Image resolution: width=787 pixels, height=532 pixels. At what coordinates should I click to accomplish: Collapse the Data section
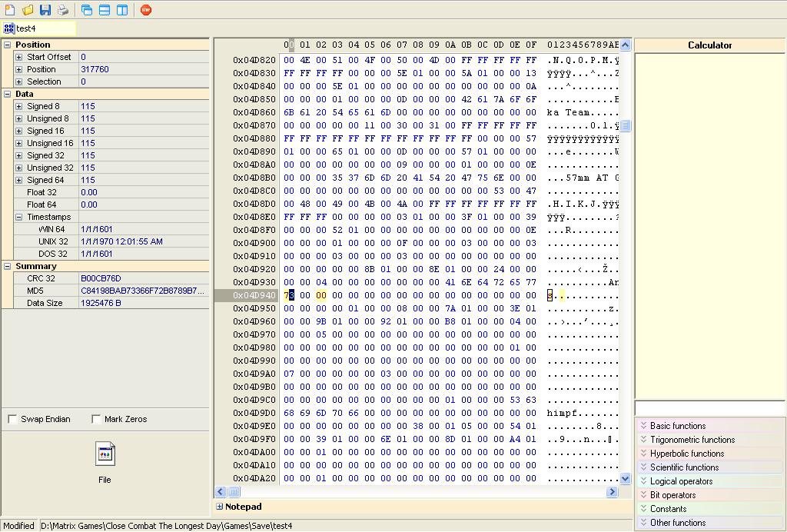point(8,94)
